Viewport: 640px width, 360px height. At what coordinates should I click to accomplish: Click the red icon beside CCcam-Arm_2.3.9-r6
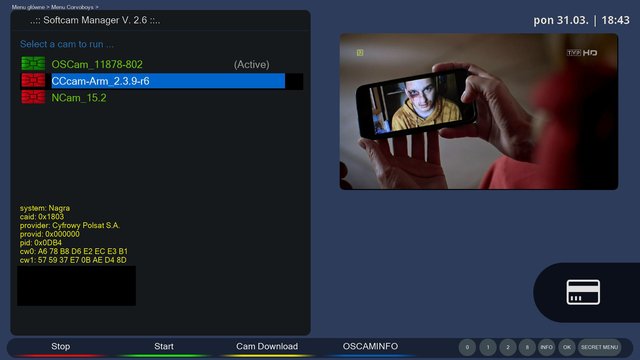tap(33, 80)
